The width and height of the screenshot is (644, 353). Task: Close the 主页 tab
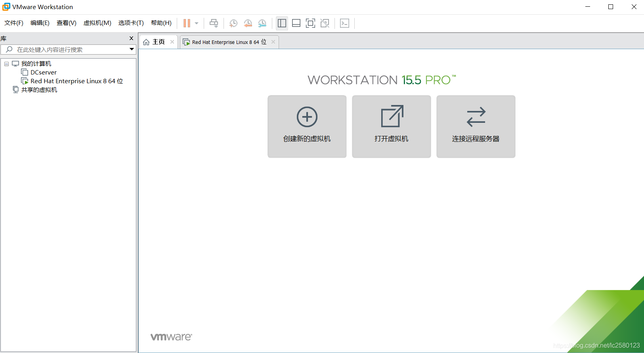click(x=172, y=42)
